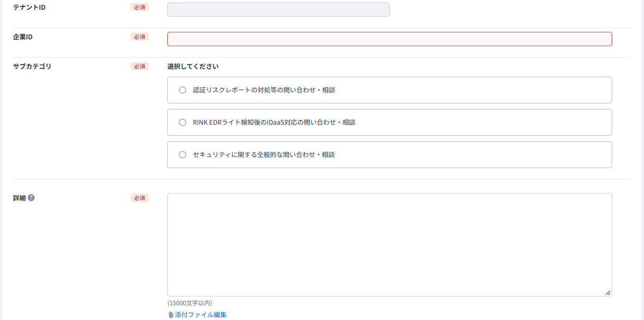644x320 pixels.
Task: Click the テナントID input field
Action: [x=278, y=9]
